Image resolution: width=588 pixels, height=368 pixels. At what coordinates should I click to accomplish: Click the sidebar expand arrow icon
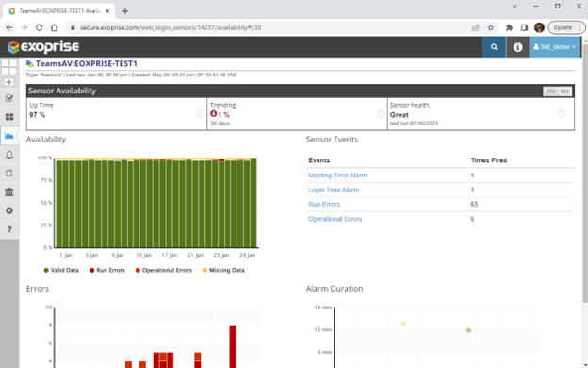point(9,82)
